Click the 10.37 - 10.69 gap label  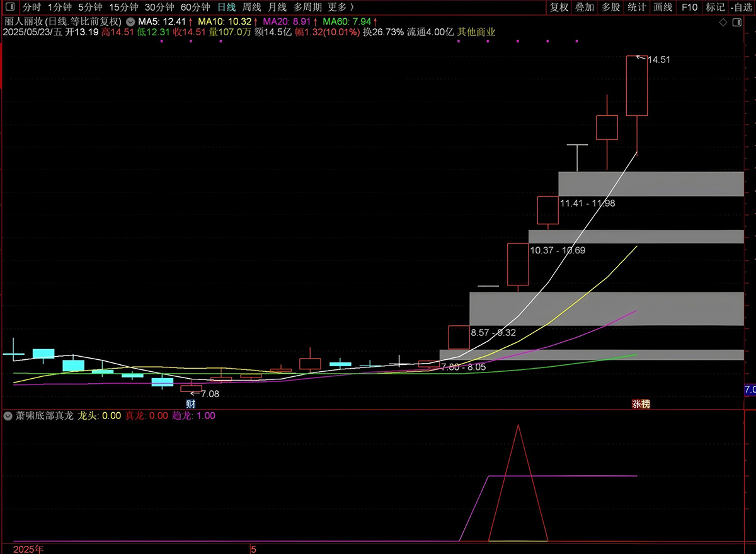pyautogui.click(x=558, y=250)
